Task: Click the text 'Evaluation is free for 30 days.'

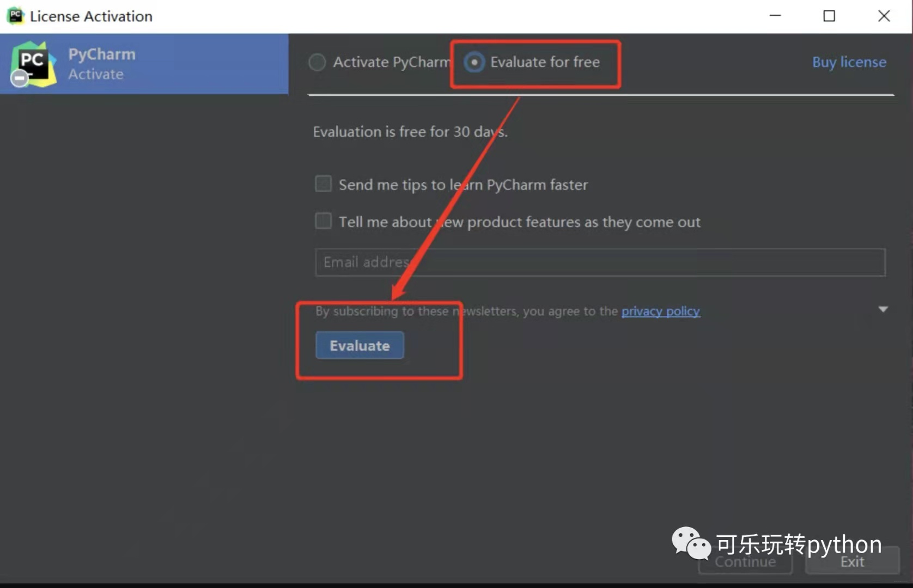Action: click(x=410, y=132)
